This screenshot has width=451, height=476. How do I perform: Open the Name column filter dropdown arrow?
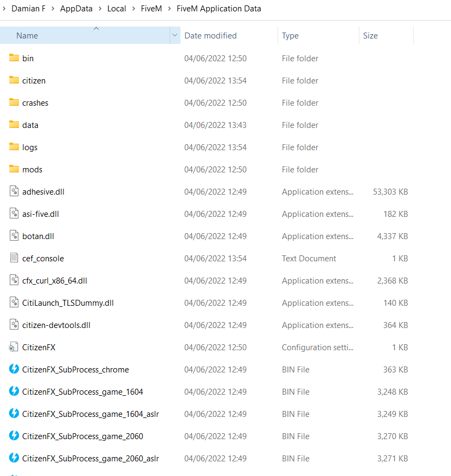[175, 35]
